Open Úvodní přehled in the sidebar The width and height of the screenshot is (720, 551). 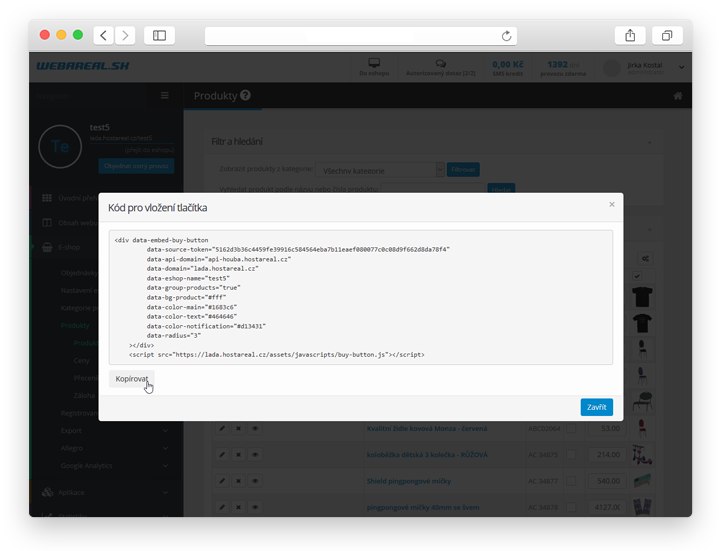(x=77, y=198)
